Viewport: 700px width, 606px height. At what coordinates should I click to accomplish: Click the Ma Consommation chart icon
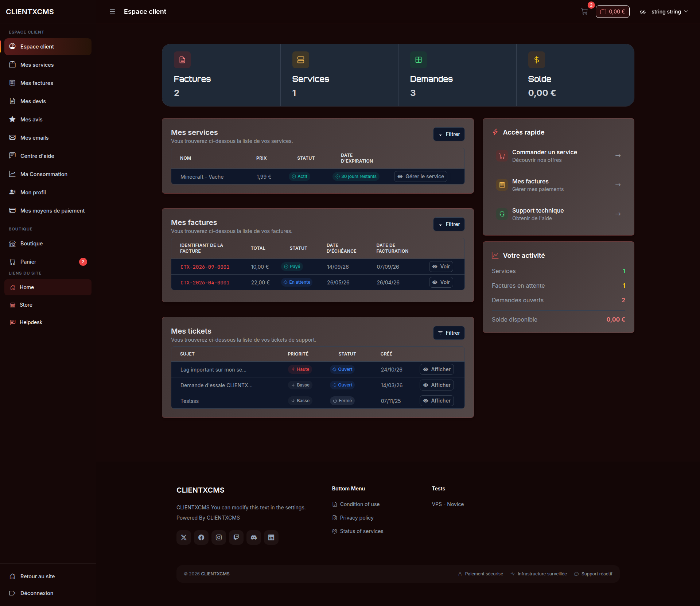click(12, 174)
